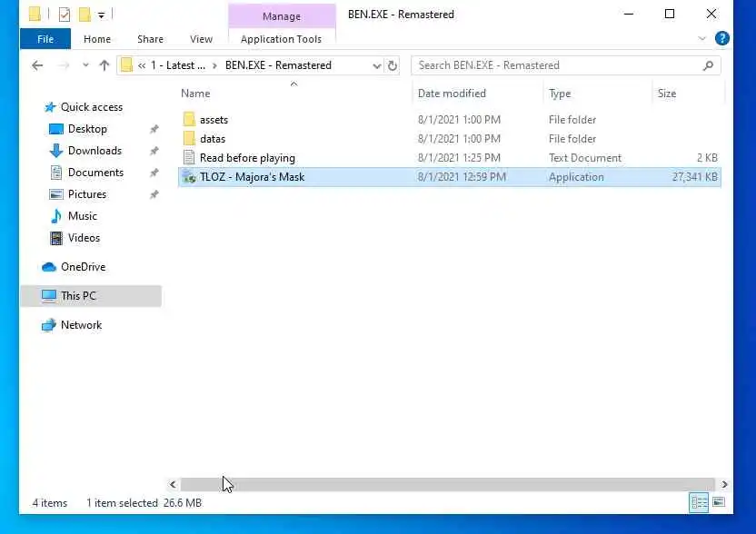
Task: Open Pictures in the navigation pane
Action: point(87,194)
